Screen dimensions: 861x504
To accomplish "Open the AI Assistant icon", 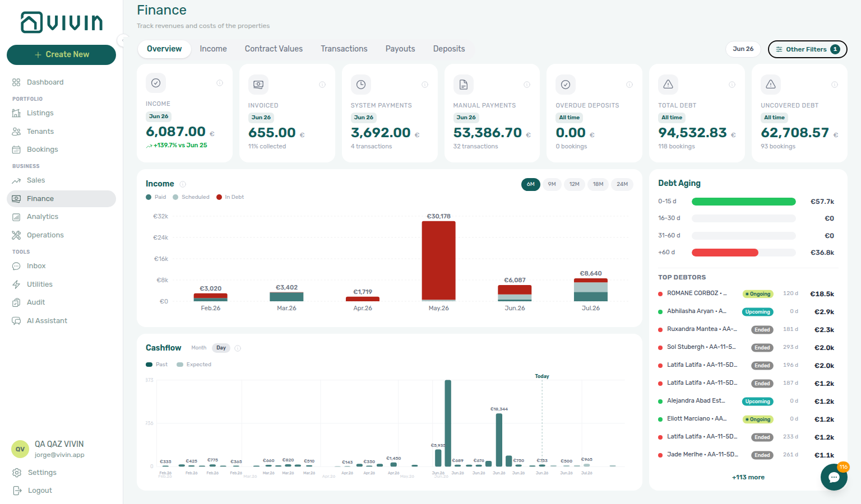I will [16, 321].
